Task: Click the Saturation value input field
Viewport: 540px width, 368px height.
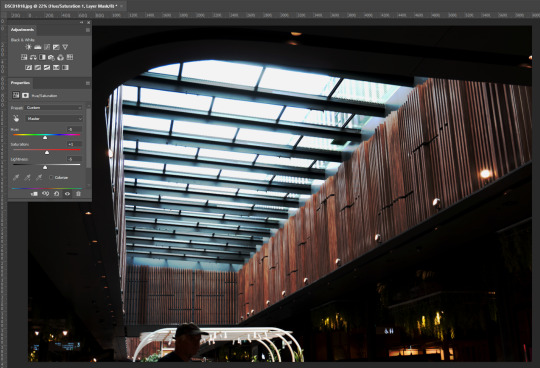Action: point(74,144)
